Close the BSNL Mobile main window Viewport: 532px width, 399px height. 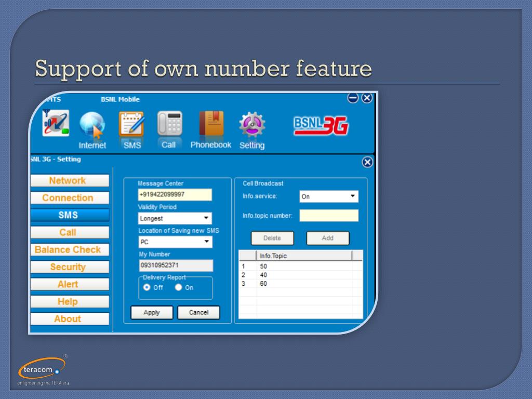tap(367, 98)
